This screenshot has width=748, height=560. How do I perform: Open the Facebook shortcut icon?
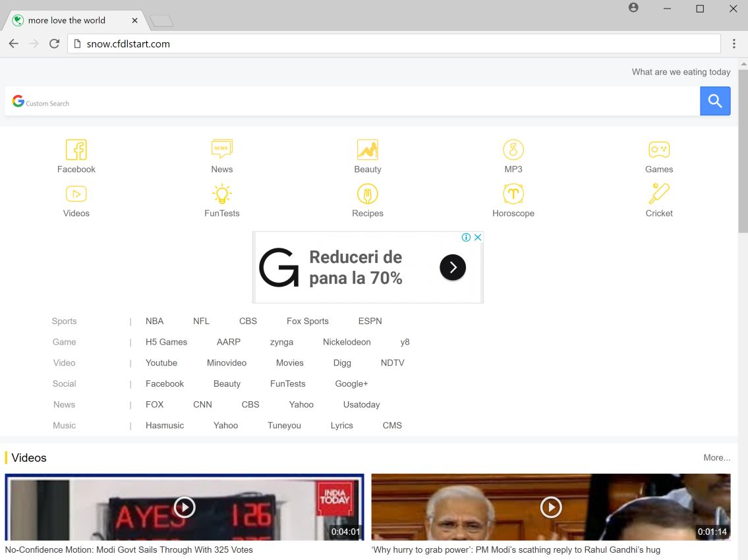76,150
